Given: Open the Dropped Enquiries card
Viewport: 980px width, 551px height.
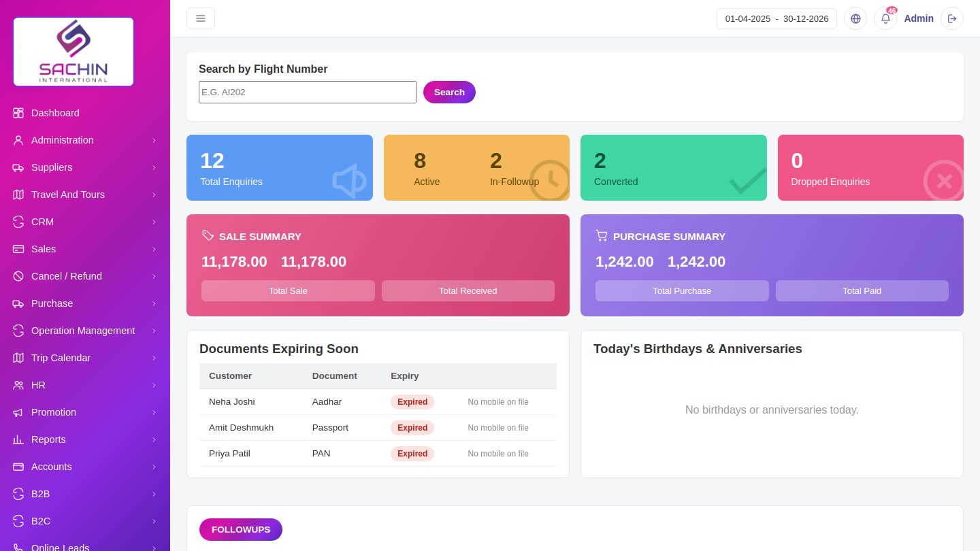Looking at the screenshot, I should tap(870, 167).
